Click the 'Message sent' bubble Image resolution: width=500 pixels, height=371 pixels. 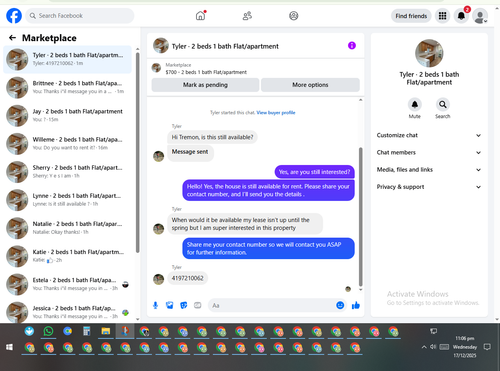click(190, 153)
